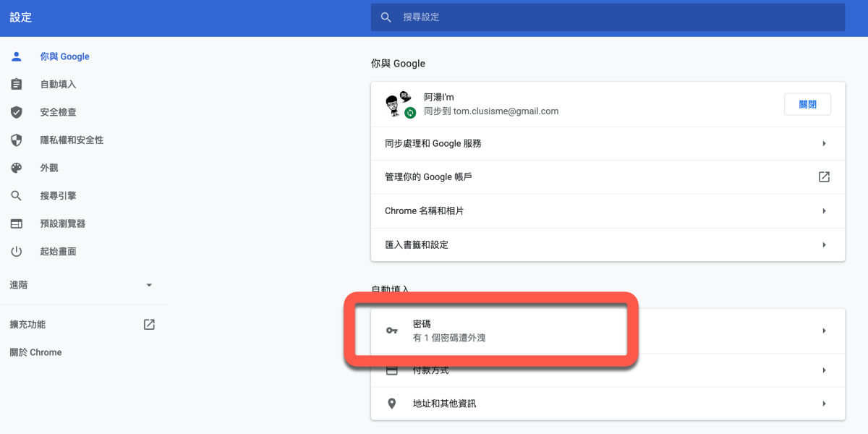Click the power icon for 起始畫面
The width and height of the screenshot is (868, 434).
coord(17,252)
